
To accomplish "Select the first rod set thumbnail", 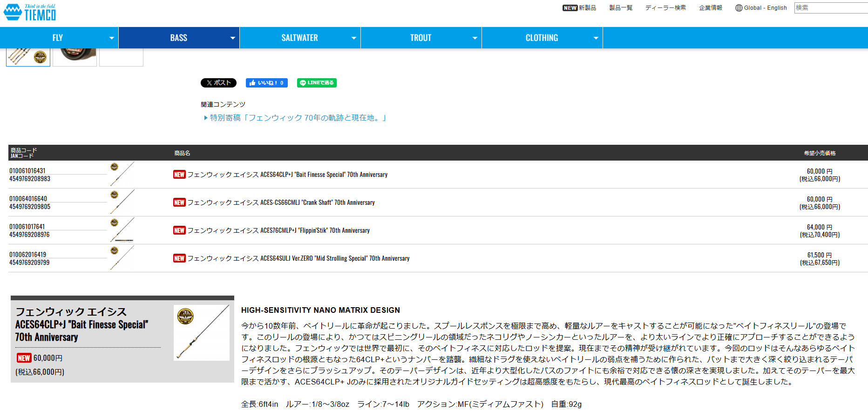I will click(x=28, y=57).
